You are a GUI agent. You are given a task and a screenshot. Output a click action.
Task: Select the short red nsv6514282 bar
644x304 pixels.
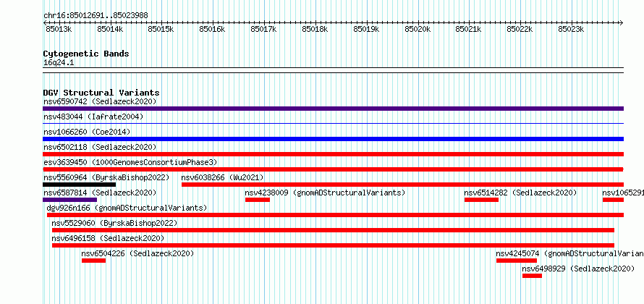coord(481,200)
